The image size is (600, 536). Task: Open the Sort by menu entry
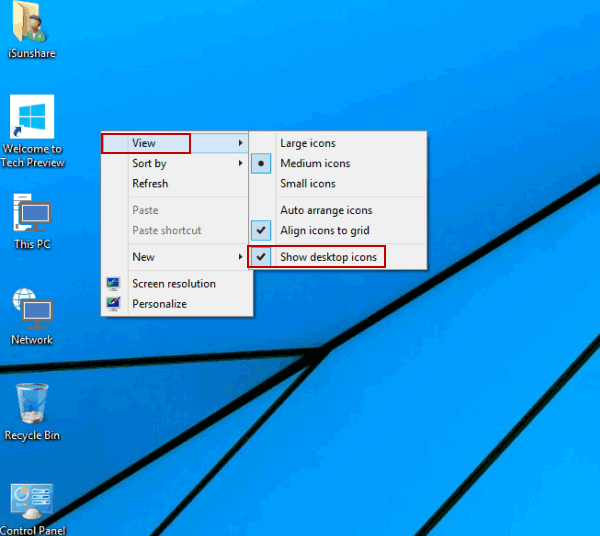click(175, 163)
